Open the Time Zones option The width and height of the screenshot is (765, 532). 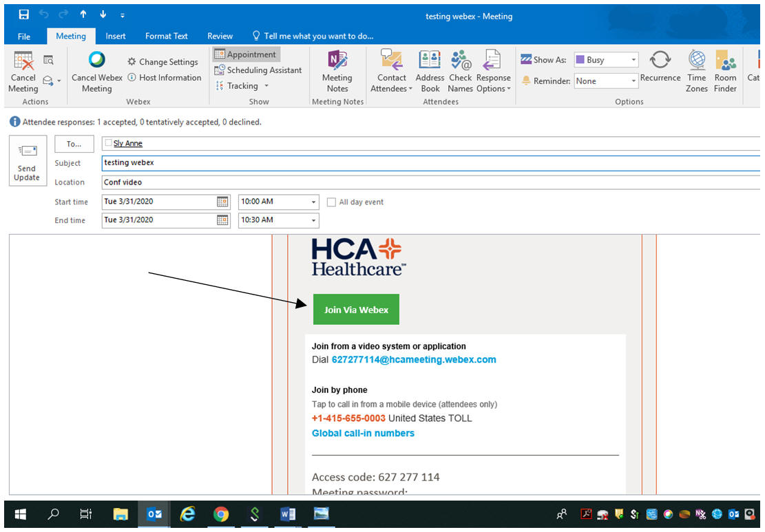click(696, 61)
